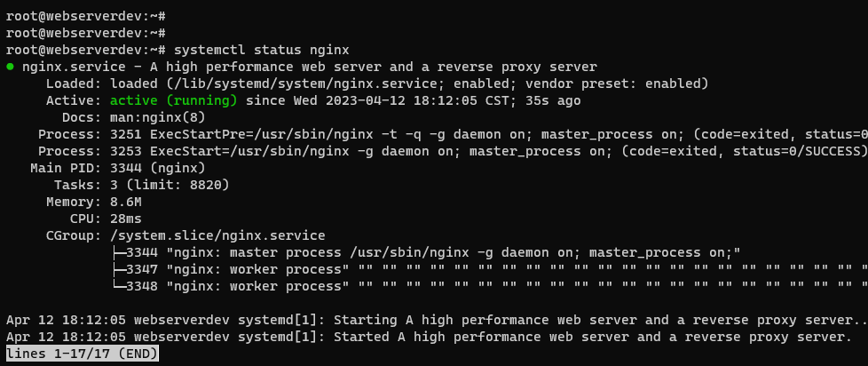This screenshot has height=366, width=868.
Task: Click the "lines 1-17/17 (END)" pager status
Action: click(x=82, y=354)
